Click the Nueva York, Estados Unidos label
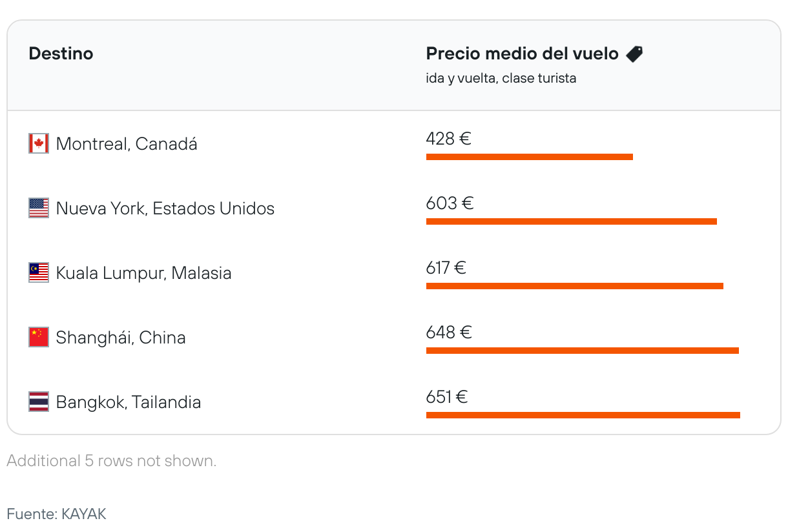788x532 pixels. [x=165, y=209]
